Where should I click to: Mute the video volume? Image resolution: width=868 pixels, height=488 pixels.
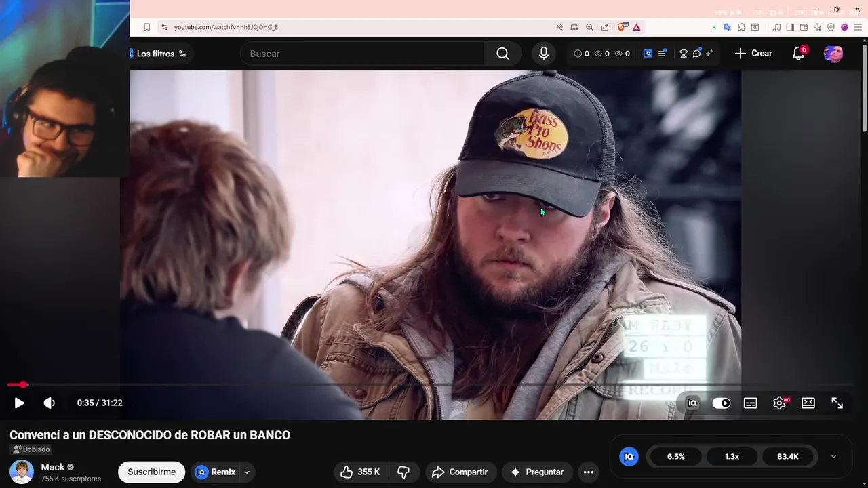(50, 403)
